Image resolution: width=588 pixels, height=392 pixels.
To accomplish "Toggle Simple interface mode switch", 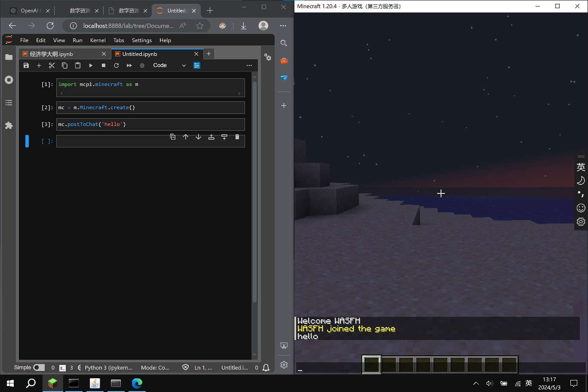I will pyautogui.click(x=39, y=367).
